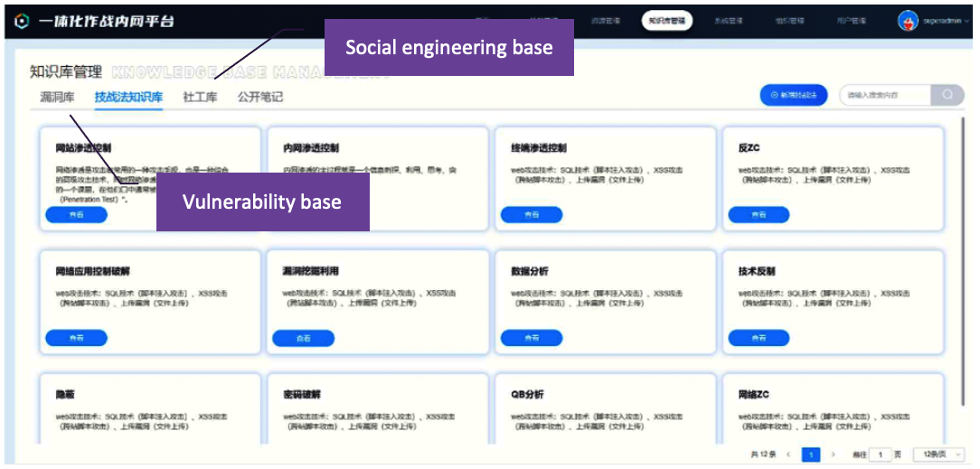Click the 反ZC card title
The width and height of the screenshot is (980, 469).
point(749,148)
